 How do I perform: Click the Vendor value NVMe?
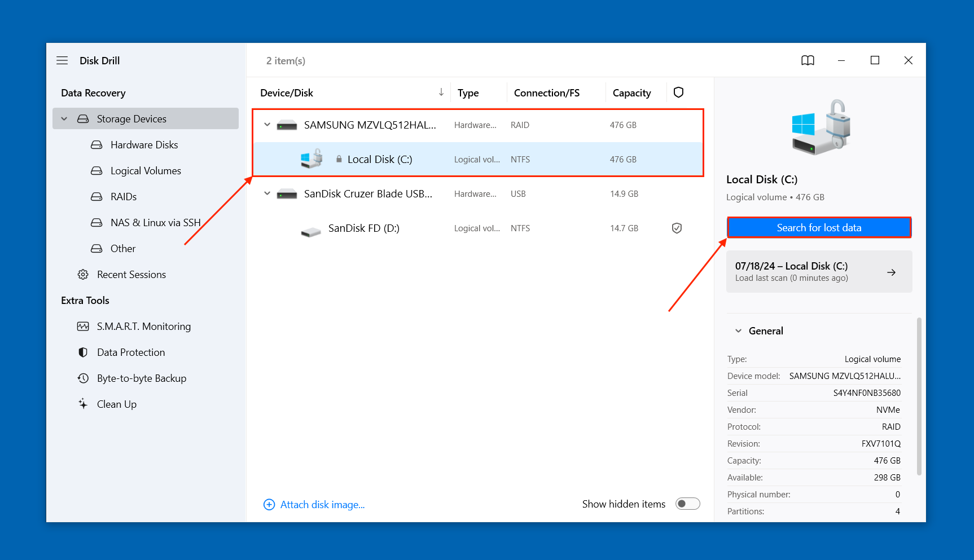pos(888,410)
